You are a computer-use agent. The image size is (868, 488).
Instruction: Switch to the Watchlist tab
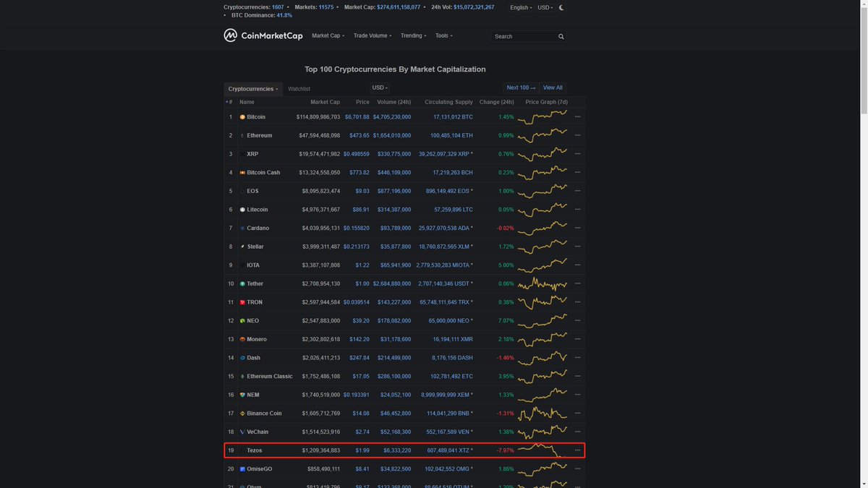pos(299,89)
